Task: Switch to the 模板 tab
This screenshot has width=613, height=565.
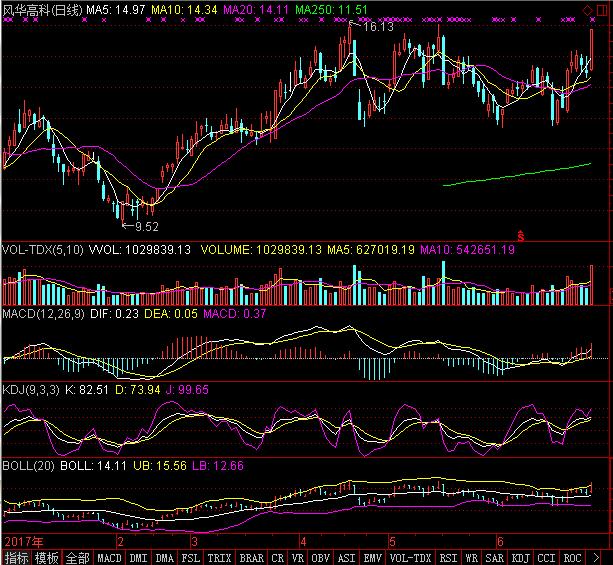Action: tap(46, 558)
